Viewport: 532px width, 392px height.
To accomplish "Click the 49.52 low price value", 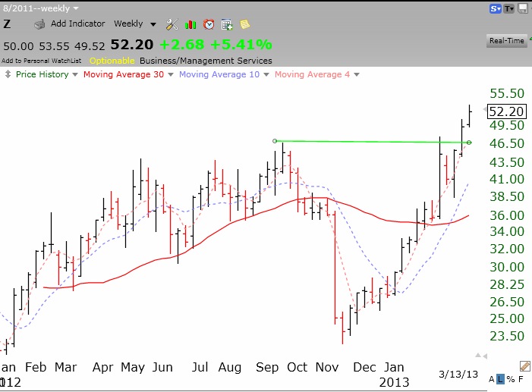I will click(90, 45).
